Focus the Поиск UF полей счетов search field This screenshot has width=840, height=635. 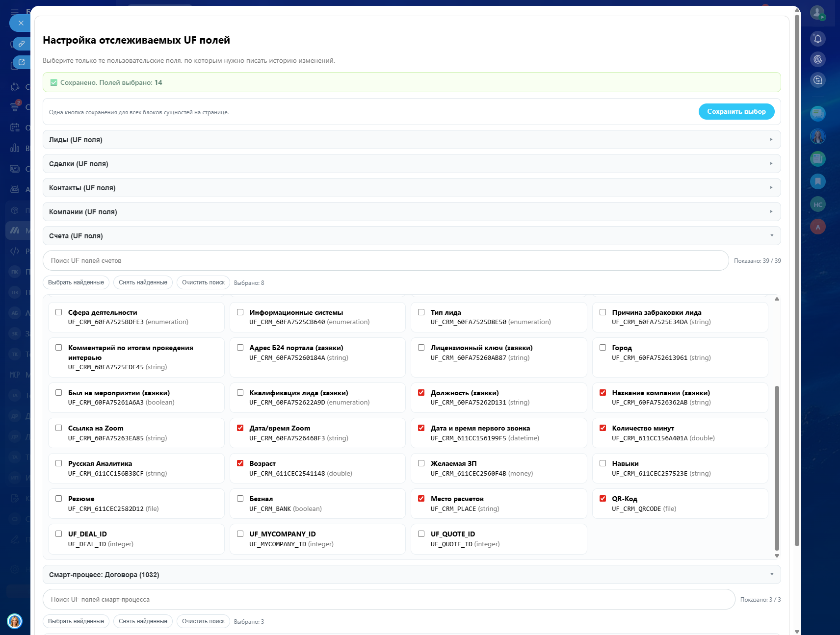(x=385, y=260)
